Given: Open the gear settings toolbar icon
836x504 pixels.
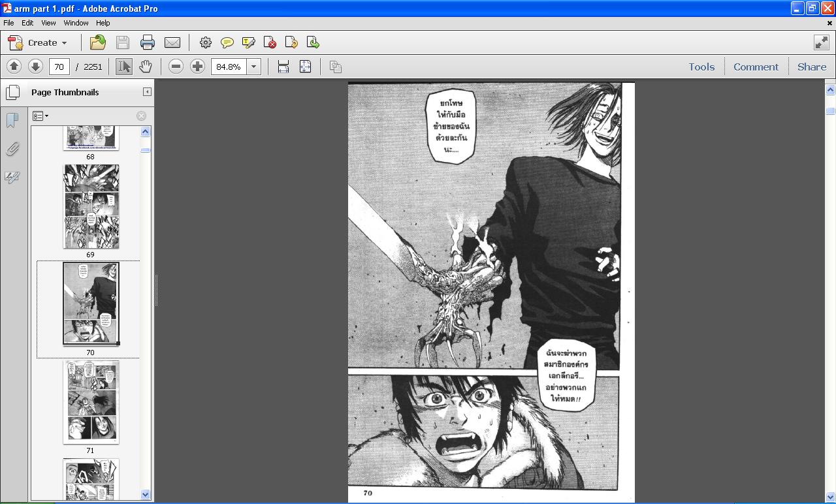Looking at the screenshot, I should click(x=205, y=42).
